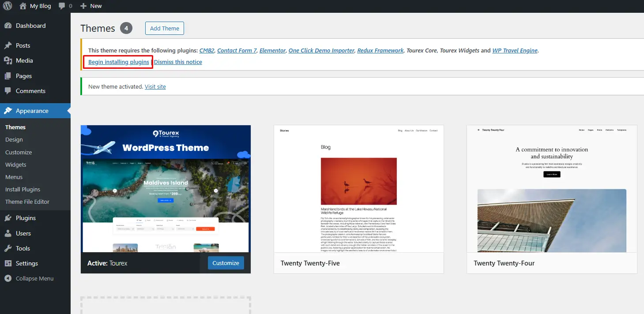The width and height of the screenshot is (644, 314).
Task: Click the New label in admin bar
Action: coord(96,6)
